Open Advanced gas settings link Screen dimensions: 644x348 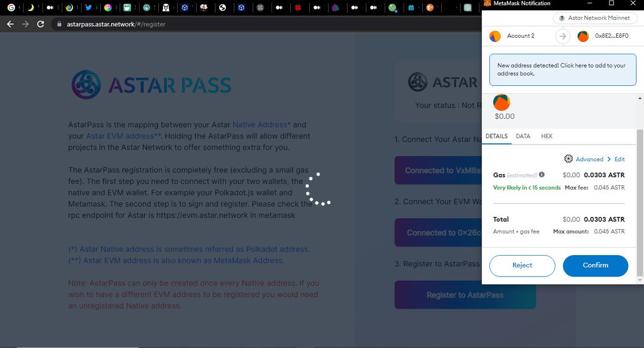(x=589, y=160)
